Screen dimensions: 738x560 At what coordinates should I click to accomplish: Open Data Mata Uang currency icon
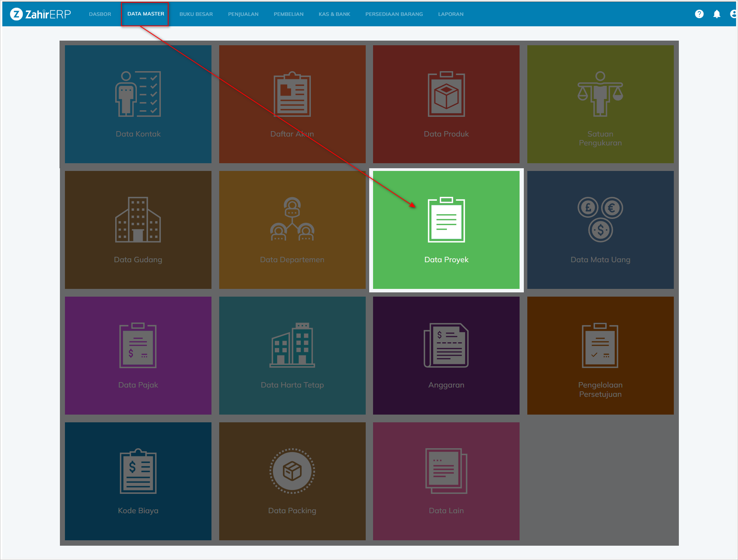(600, 219)
